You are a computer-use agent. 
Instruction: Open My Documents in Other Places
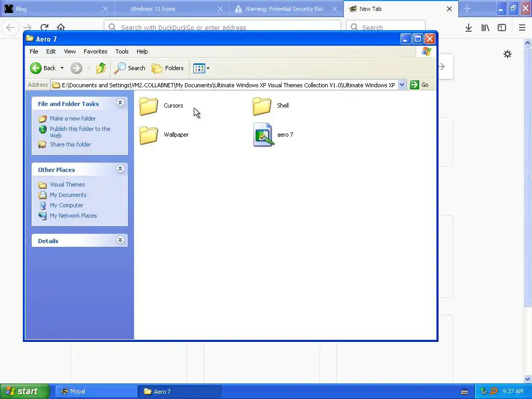click(68, 195)
